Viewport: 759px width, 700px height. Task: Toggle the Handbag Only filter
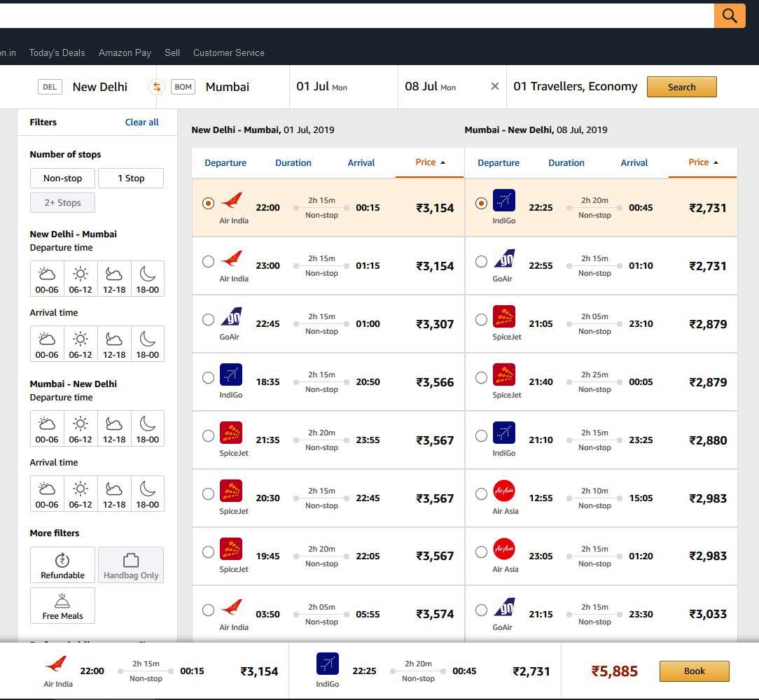(x=131, y=565)
